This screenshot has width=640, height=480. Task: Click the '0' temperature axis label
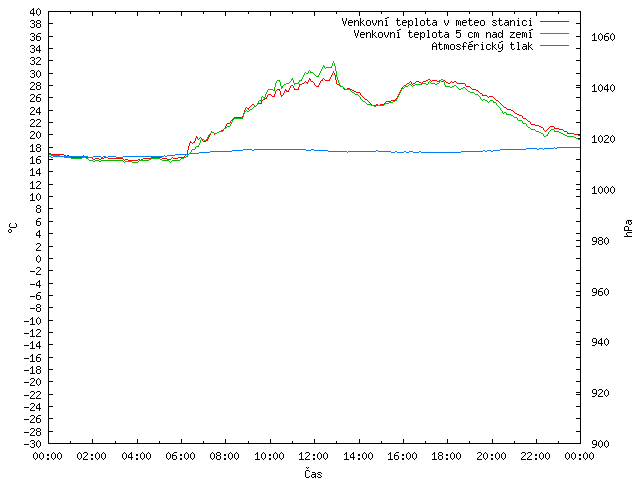pyautogui.click(x=38, y=259)
